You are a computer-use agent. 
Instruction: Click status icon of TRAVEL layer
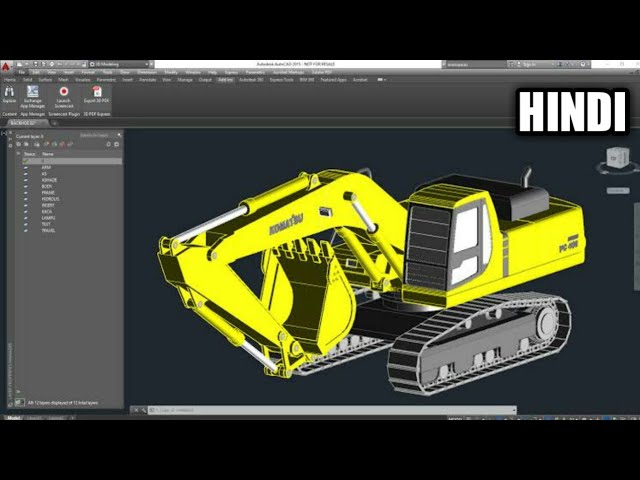[x=26, y=231]
